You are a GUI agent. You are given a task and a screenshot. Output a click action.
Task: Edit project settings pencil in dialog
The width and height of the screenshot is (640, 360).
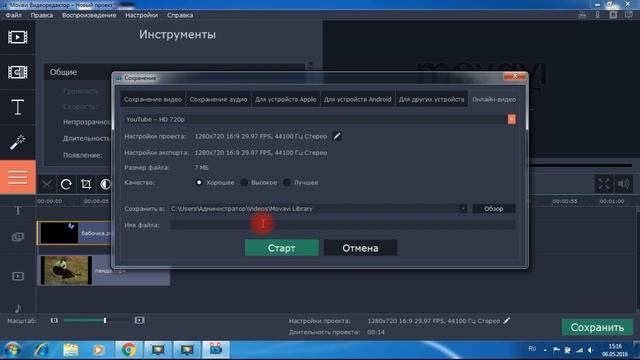337,136
